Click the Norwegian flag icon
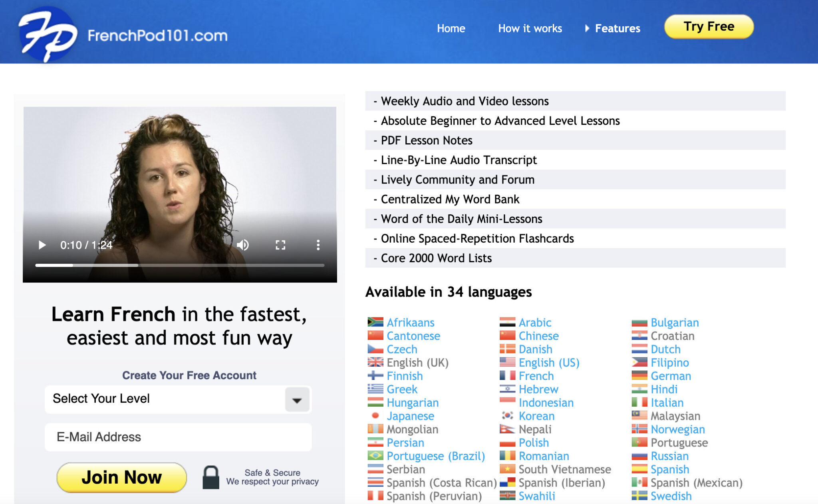Image resolution: width=818 pixels, height=504 pixels. [x=639, y=429]
